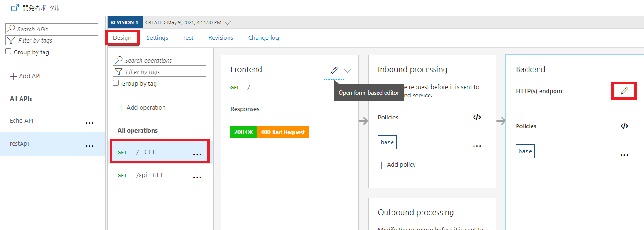
Task: Switch to the Revisions tab
Action: coord(221,37)
